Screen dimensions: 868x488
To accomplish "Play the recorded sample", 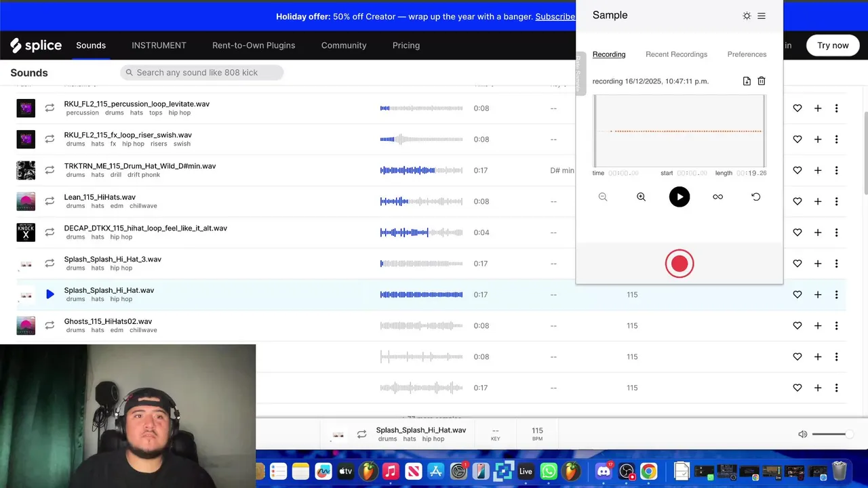I will click(x=679, y=197).
